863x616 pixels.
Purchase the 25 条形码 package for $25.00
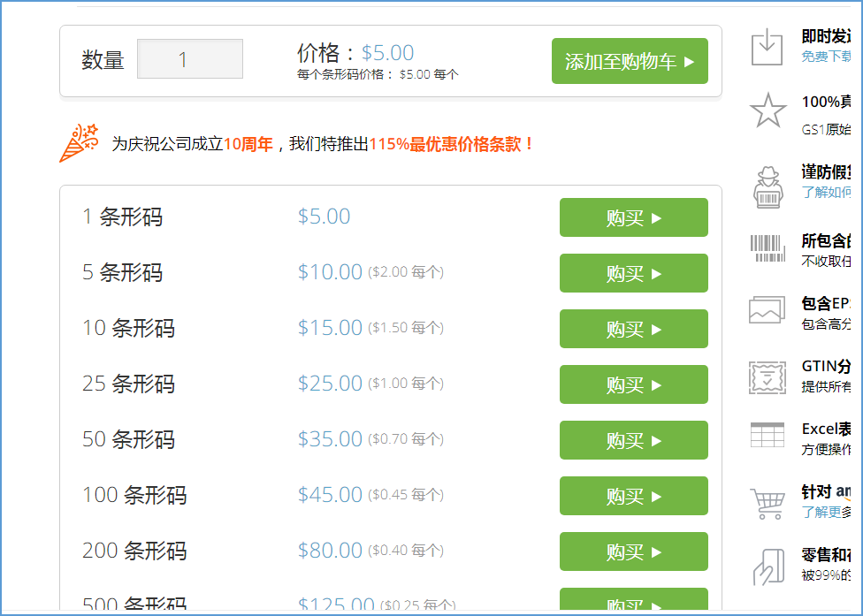[633, 384]
